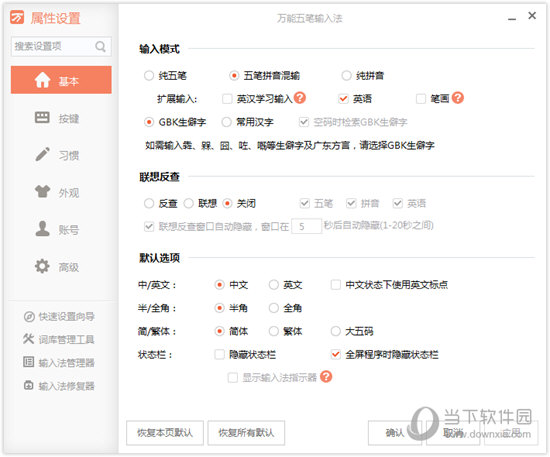550x457 pixels.
Task: Select 纯五笔 input mode
Action: 149,76
